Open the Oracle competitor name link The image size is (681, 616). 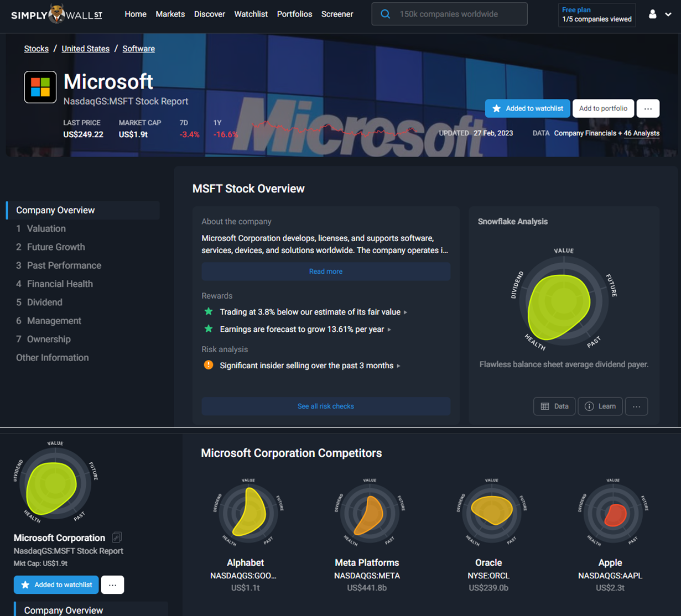pyautogui.click(x=488, y=562)
